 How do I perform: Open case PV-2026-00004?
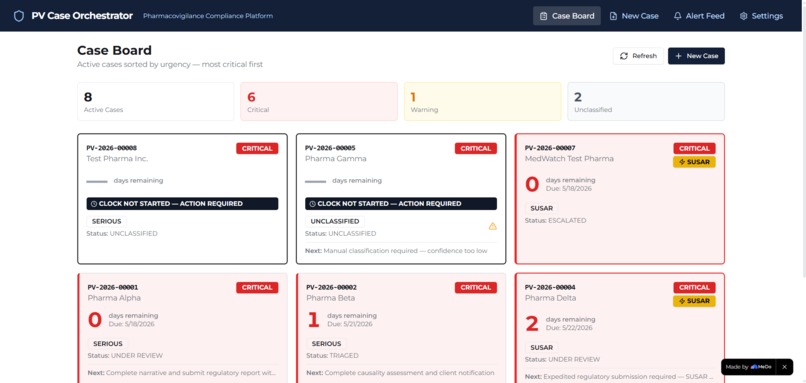click(x=620, y=328)
